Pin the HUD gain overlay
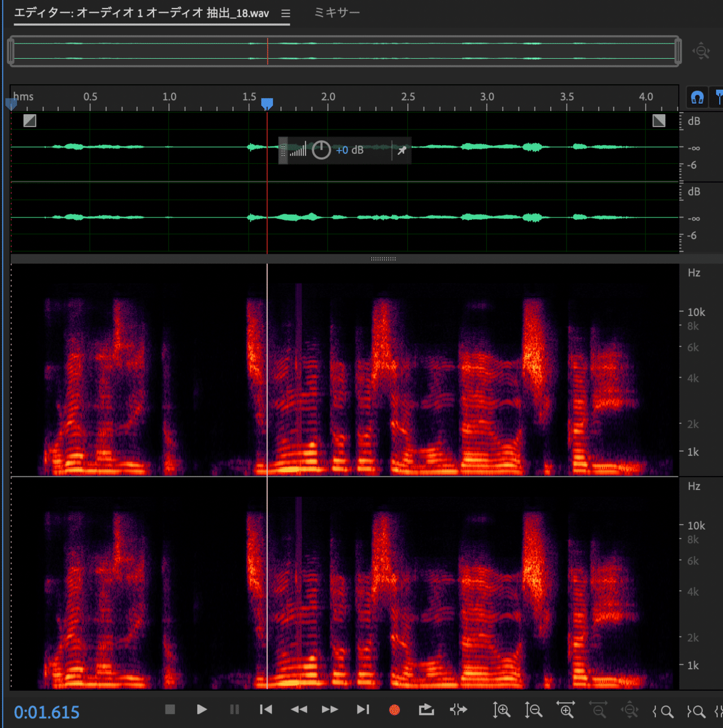 [x=402, y=150]
